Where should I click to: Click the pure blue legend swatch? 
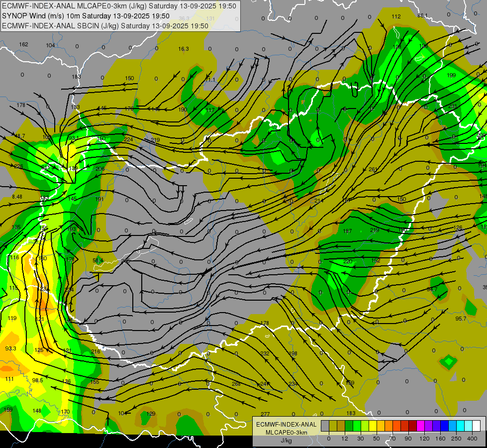[x=445, y=426]
